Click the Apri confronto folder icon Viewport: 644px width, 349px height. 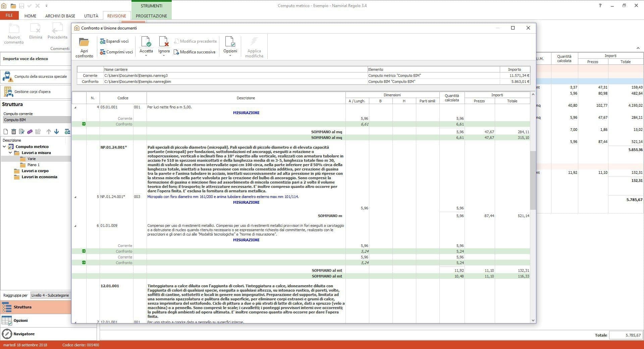[x=84, y=42]
